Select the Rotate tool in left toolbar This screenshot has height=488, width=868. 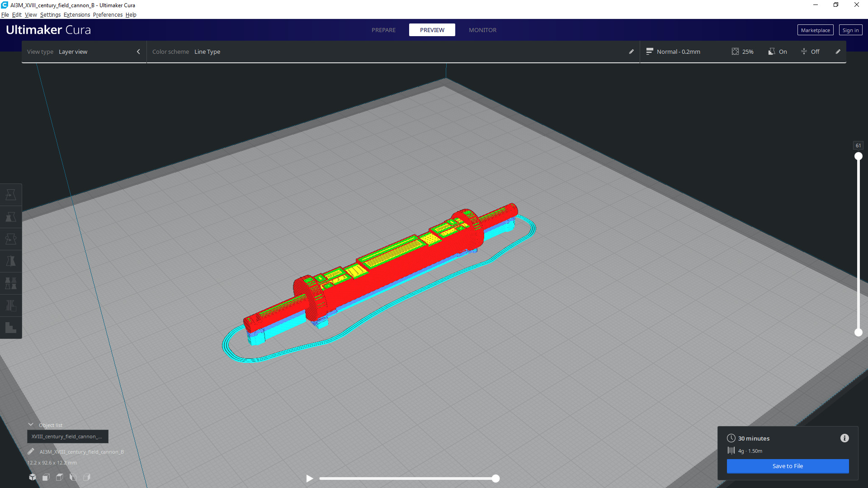11,239
